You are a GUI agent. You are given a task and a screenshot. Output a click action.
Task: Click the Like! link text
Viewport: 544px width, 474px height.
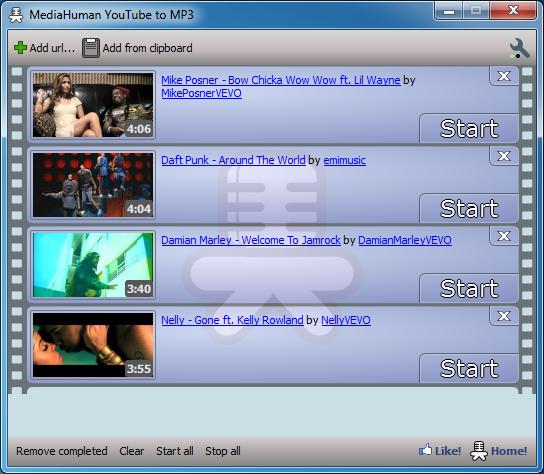pyautogui.click(x=448, y=451)
